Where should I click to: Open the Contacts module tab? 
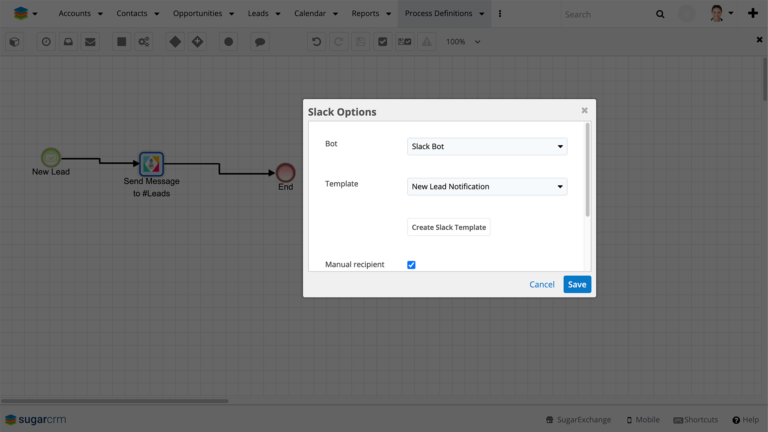coord(132,13)
